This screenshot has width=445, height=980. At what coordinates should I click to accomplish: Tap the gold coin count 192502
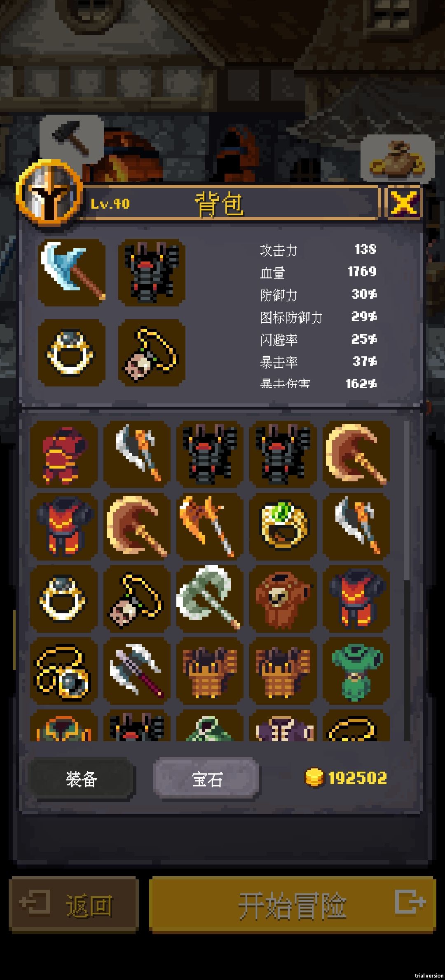tap(358, 778)
